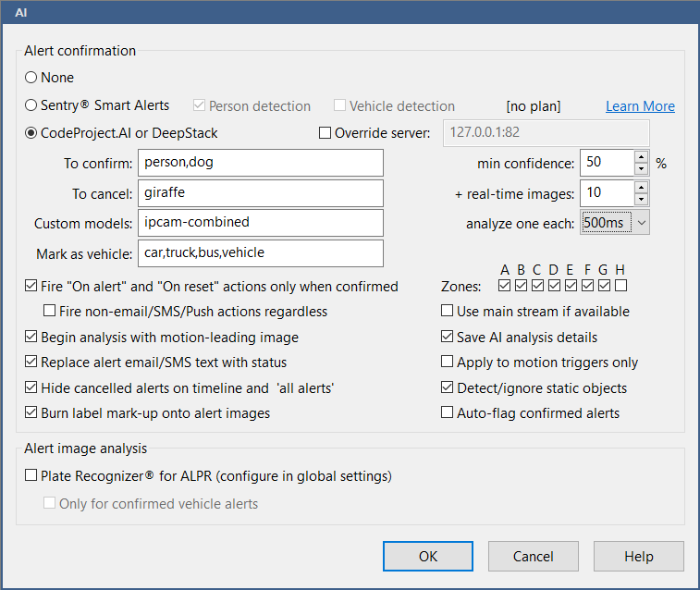The width and height of the screenshot is (700, 590).
Task: Decrease real-time images with down arrow
Action: (641, 199)
